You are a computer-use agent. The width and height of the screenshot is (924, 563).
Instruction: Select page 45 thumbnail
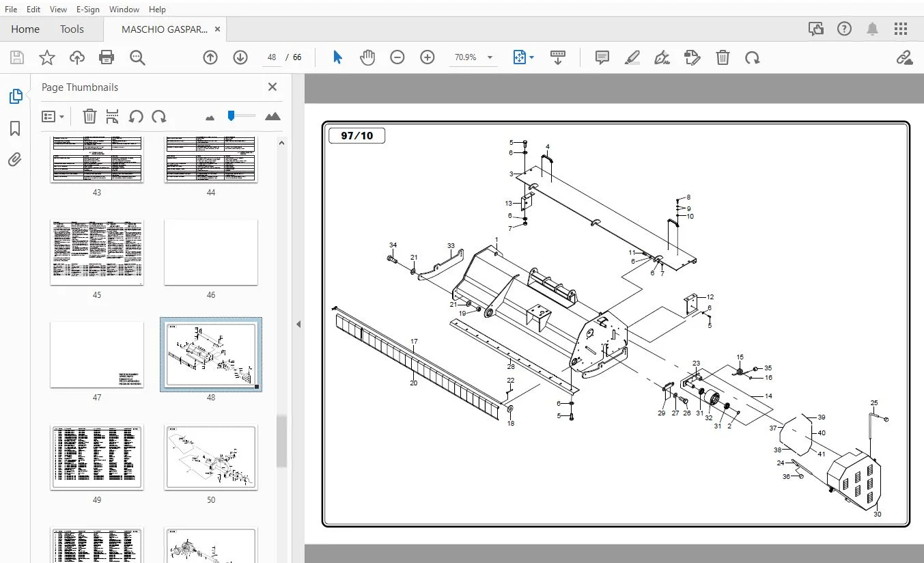97,252
